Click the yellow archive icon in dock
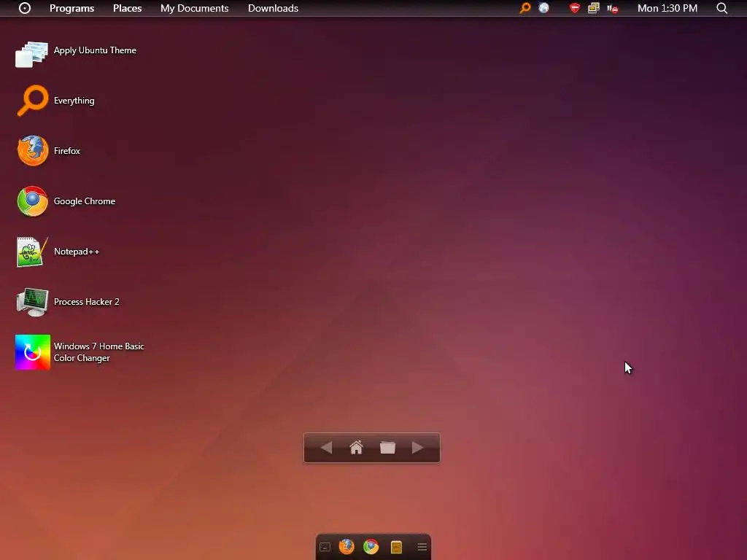The image size is (747, 560). point(396,547)
